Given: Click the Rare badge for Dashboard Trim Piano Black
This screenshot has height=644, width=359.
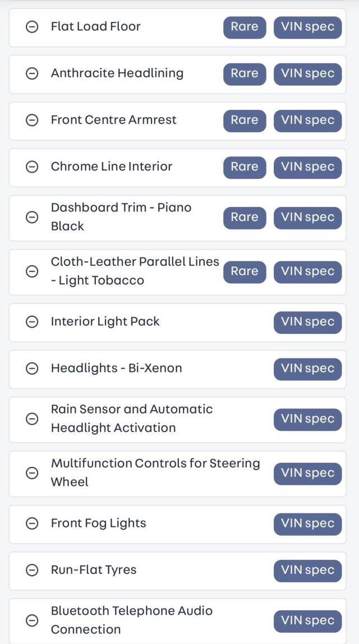Looking at the screenshot, I should (x=245, y=218).
